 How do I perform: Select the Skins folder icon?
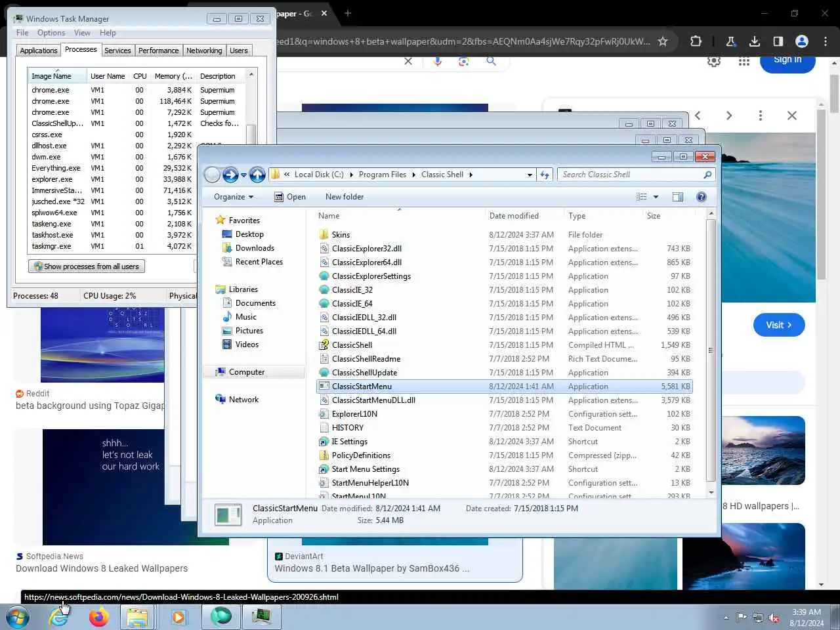tap(324, 235)
